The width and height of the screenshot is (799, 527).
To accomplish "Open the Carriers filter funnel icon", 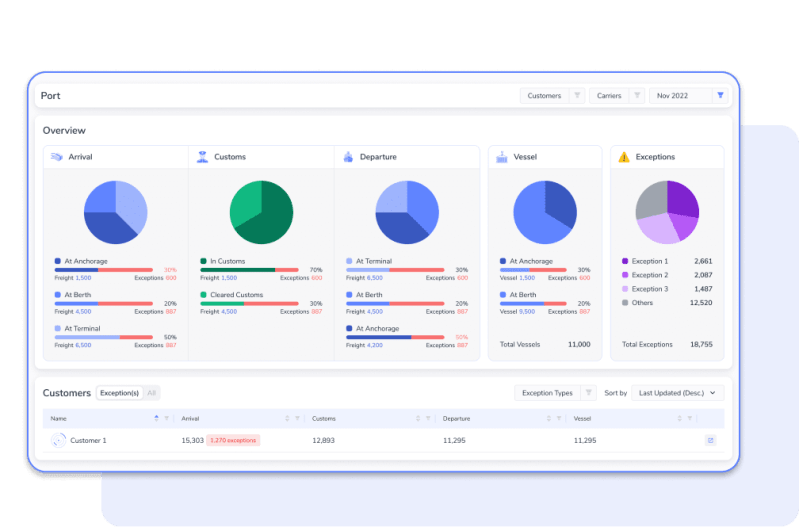I will click(x=637, y=95).
